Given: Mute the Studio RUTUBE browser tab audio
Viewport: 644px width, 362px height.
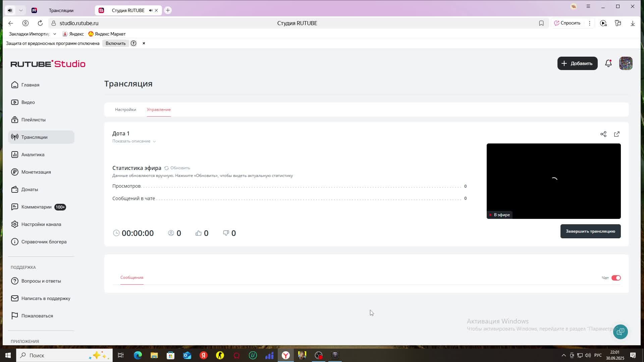Looking at the screenshot, I should 151,10.
